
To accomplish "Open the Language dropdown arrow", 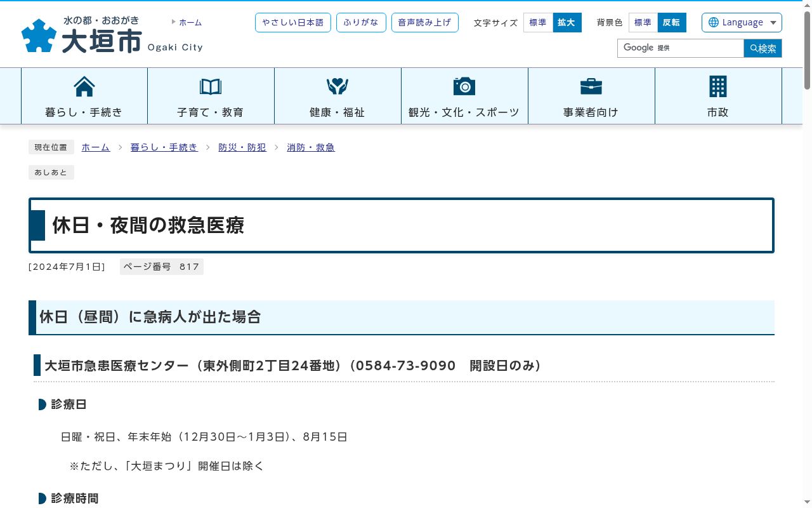I will point(773,23).
